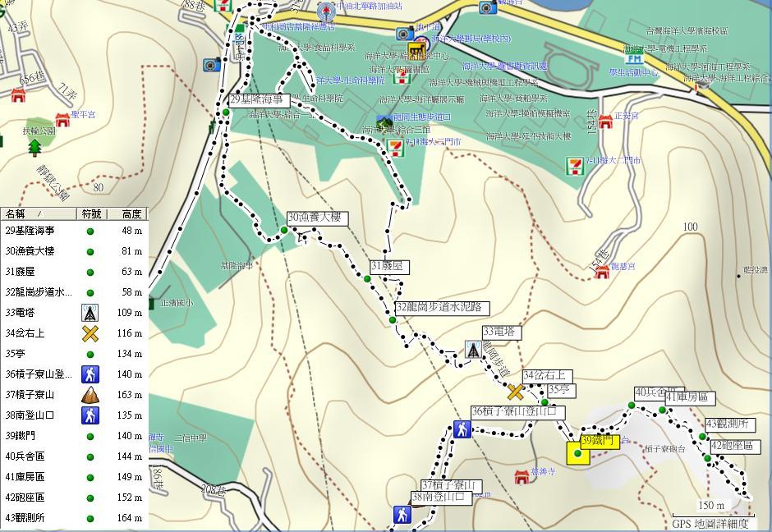The image size is (772, 532).
Task: Select the 31廢屋 row in waypoint list
Action: click(74, 272)
